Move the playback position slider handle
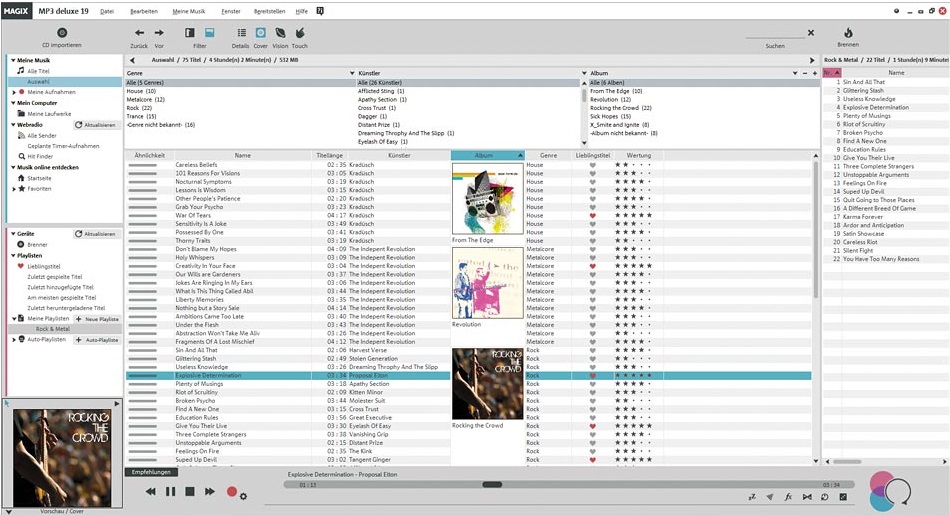 [x=492, y=484]
